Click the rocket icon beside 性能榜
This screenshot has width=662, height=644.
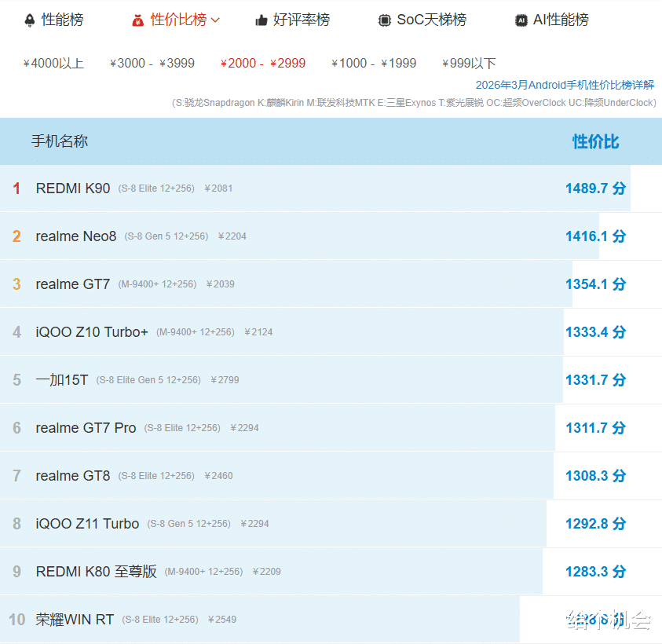tap(30, 20)
